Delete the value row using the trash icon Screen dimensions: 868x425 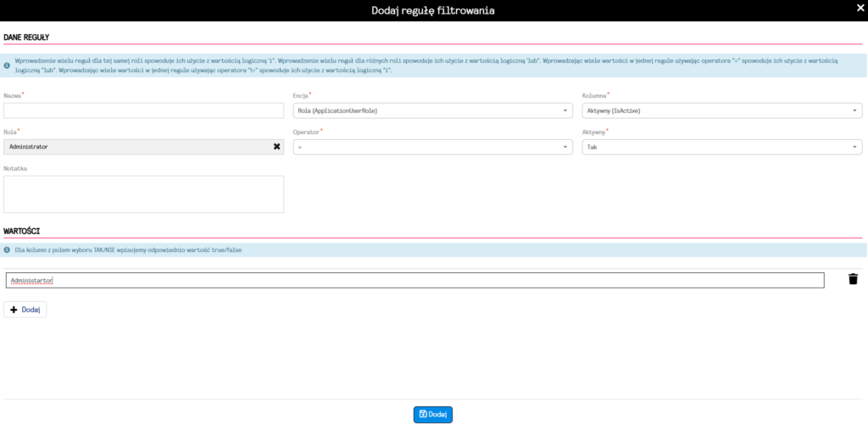pos(853,279)
